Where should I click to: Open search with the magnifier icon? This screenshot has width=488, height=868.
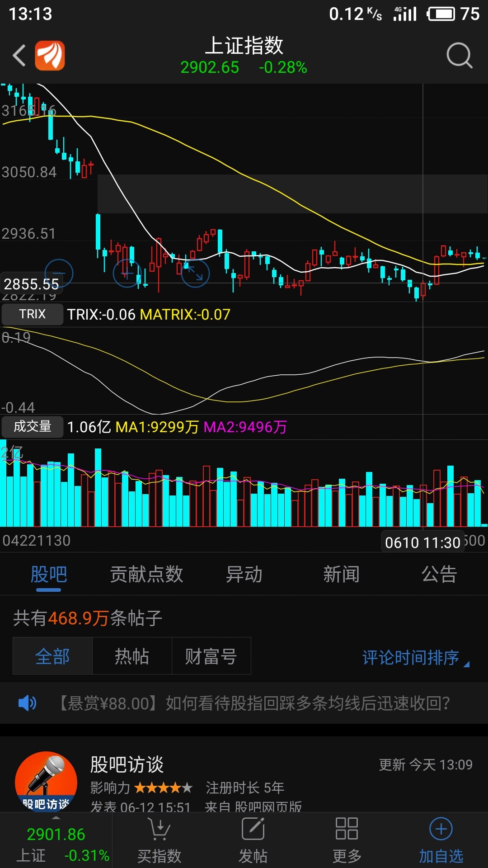coord(460,56)
